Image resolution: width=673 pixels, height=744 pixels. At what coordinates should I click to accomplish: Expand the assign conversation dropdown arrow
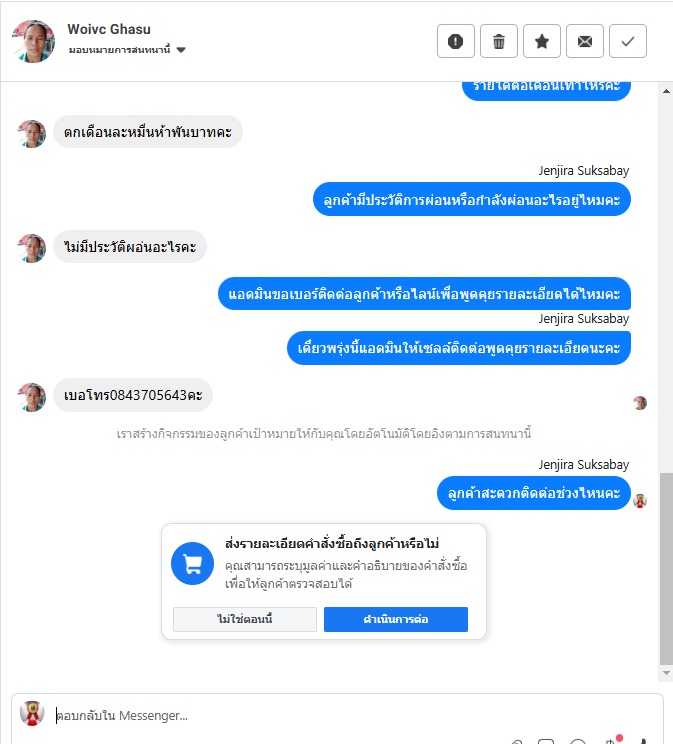[181, 50]
